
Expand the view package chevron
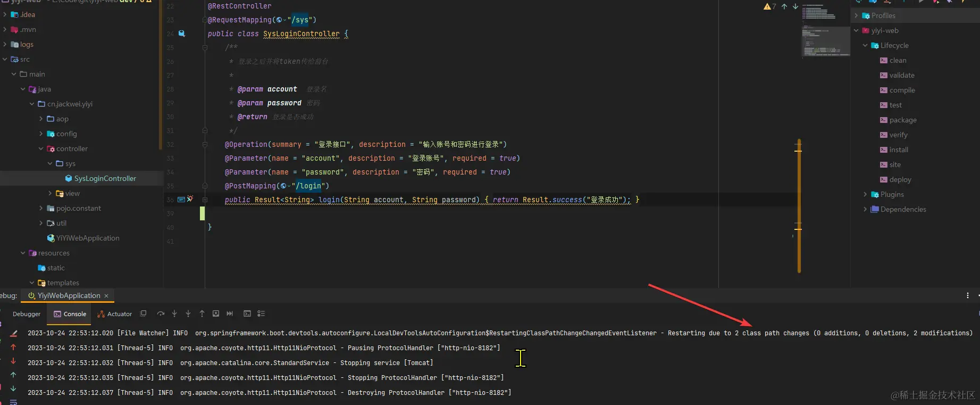[50, 193]
